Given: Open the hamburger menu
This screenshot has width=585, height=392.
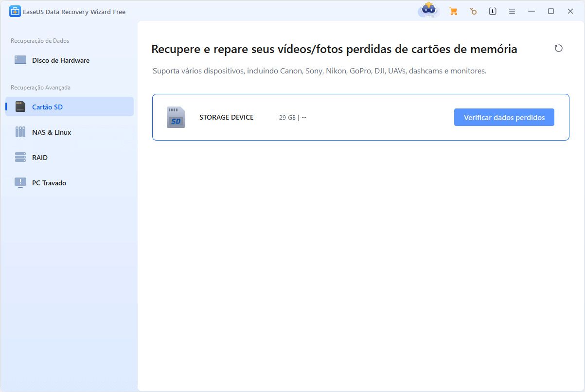Looking at the screenshot, I should (x=512, y=11).
